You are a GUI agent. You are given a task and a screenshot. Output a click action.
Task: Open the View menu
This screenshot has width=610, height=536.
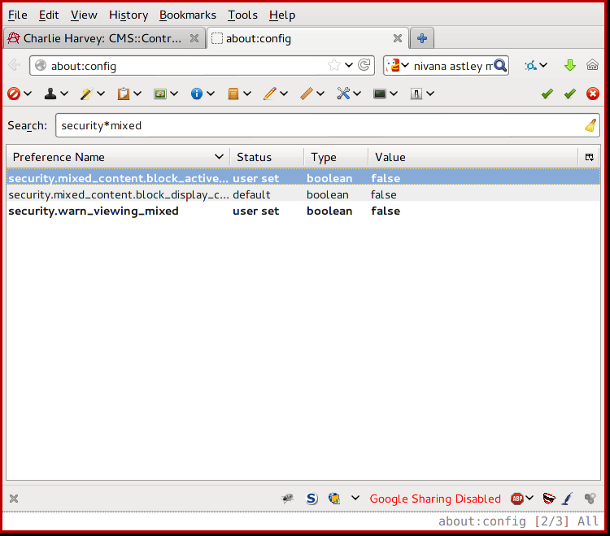[x=84, y=15]
